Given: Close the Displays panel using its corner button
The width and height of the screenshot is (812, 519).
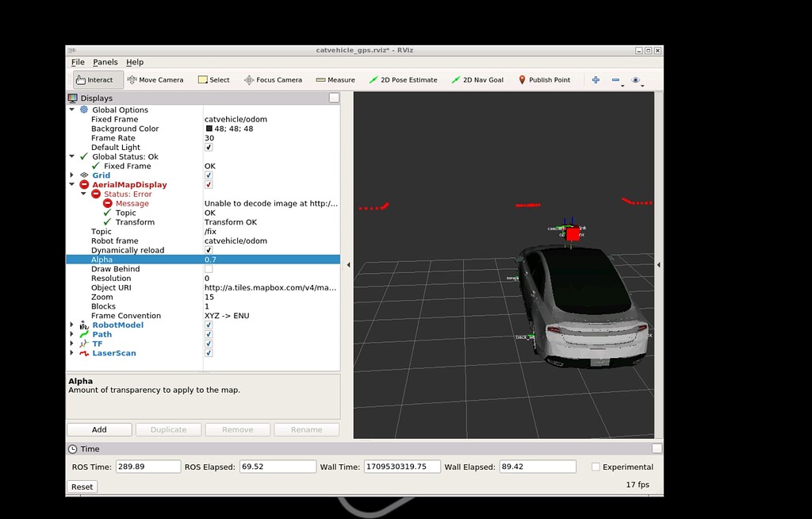Looking at the screenshot, I should point(335,98).
